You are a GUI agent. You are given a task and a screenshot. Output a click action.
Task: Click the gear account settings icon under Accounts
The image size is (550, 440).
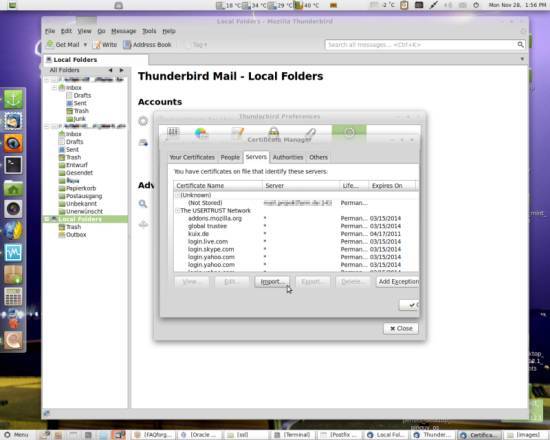coord(143,121)
